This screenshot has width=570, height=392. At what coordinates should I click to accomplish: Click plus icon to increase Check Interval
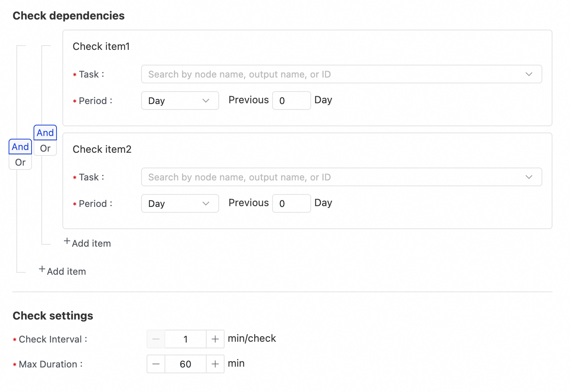(x=215, y=339)
